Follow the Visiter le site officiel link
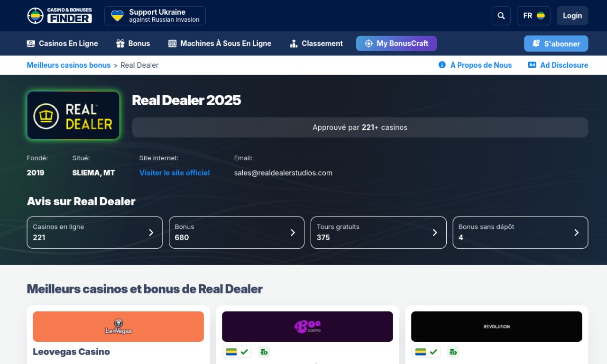Viewport: 607px width, 364px height. click(175, 173)
